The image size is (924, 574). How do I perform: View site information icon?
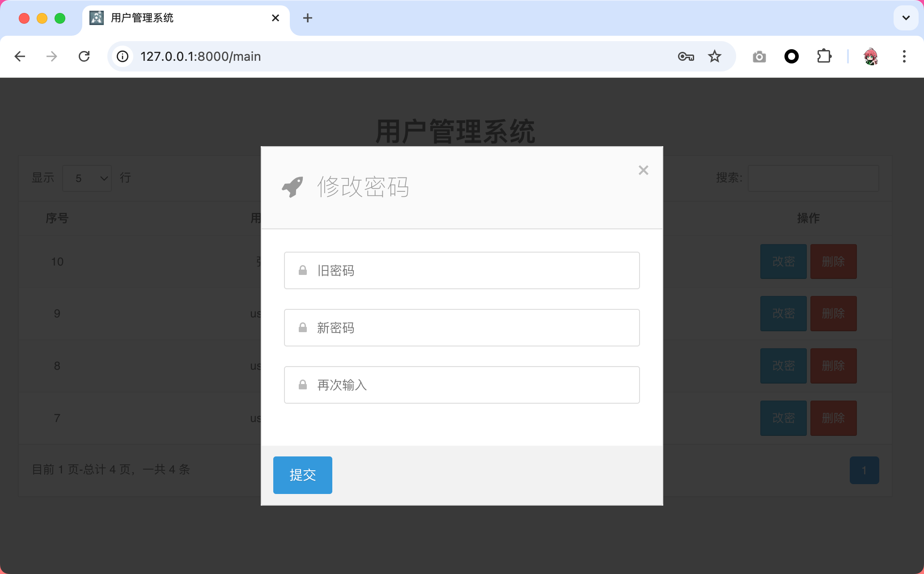(x=123, y=56)
